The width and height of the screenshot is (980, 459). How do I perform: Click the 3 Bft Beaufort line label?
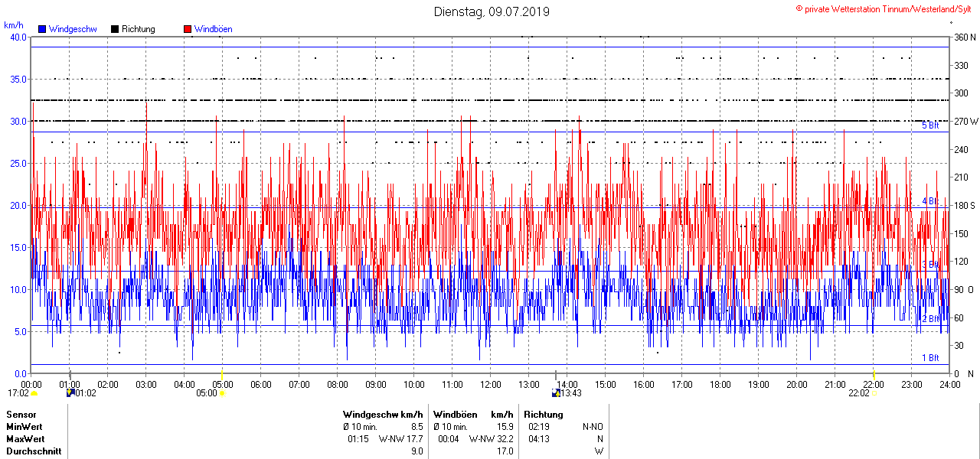pos(930,265)
